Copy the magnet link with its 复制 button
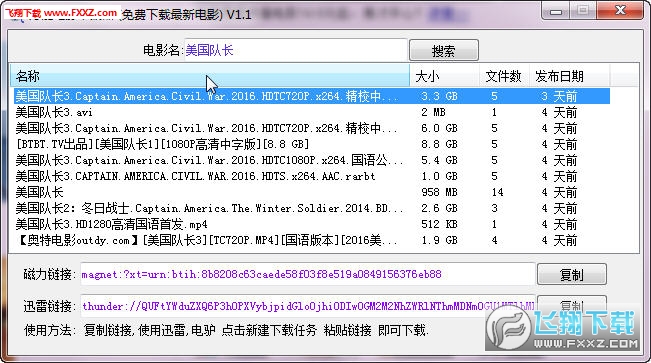 click(572, 275)
